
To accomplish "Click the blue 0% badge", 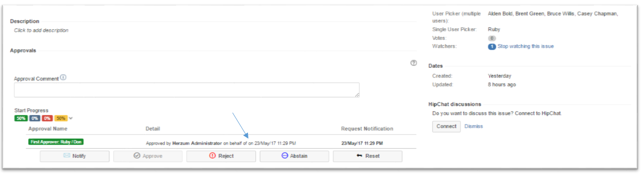I will tap(35, 118).
